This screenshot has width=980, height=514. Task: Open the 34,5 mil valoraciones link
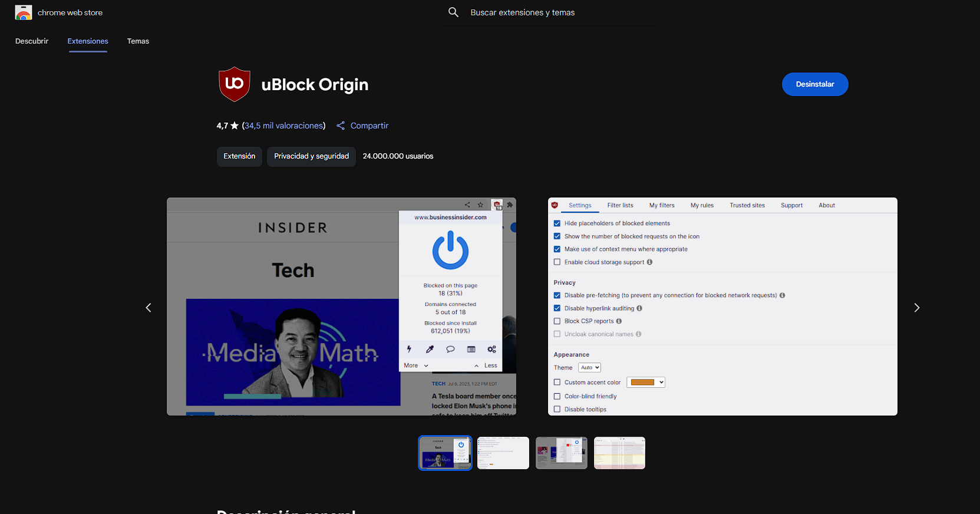click(283, 126)
